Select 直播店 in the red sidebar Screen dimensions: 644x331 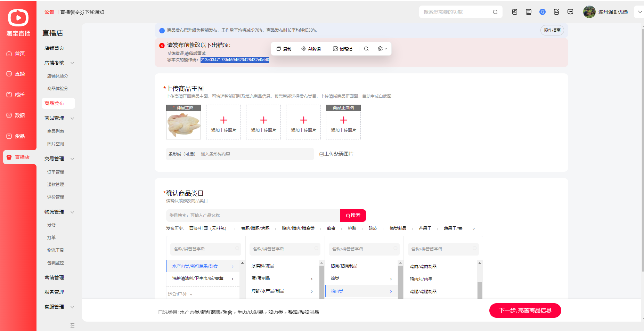click(x=19, y=157)
